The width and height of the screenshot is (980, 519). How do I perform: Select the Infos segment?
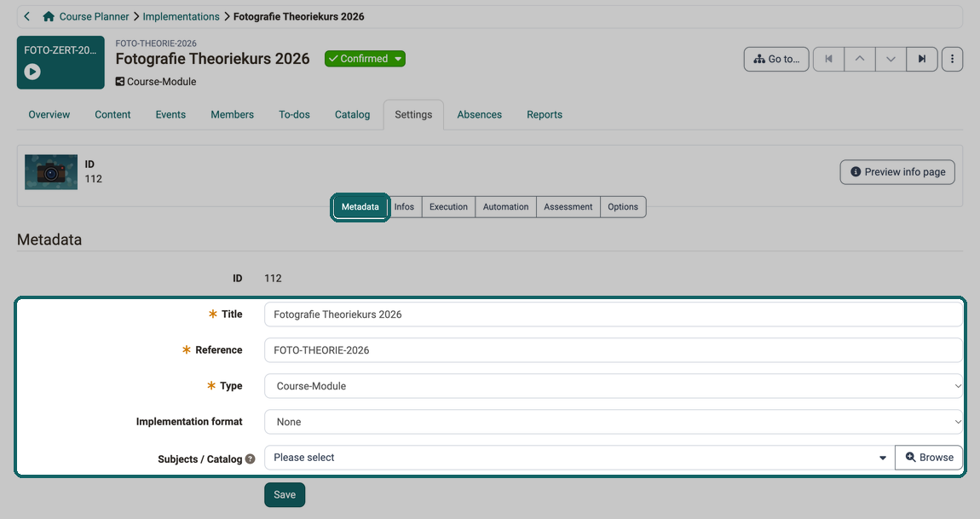tap(405, 207)
